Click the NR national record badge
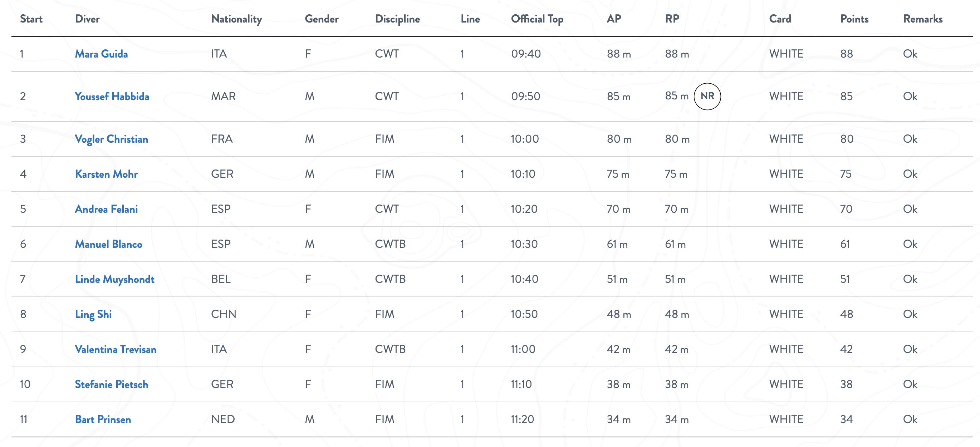The height and width of the screenshot is (447, 980). (707, 96)
